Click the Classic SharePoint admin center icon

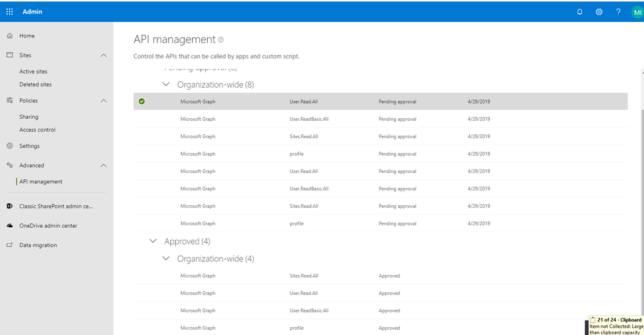[10, 207]
